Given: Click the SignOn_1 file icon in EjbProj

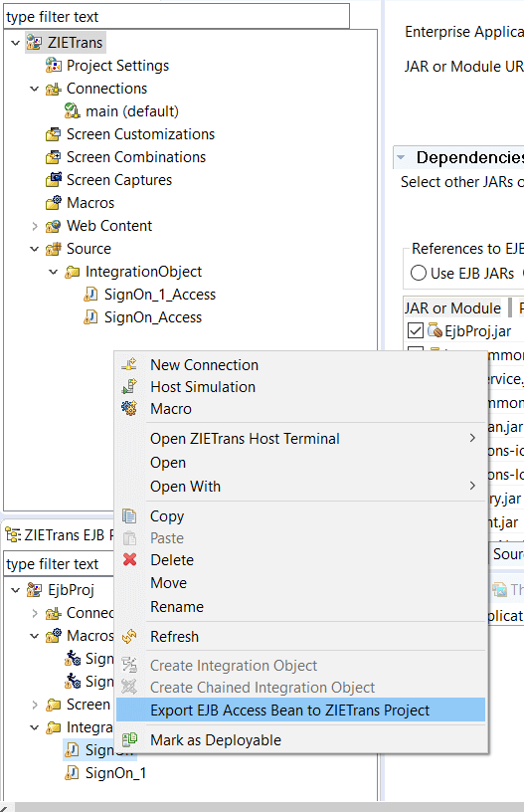Looking at the screenshot, I should [x=72, y=772].
